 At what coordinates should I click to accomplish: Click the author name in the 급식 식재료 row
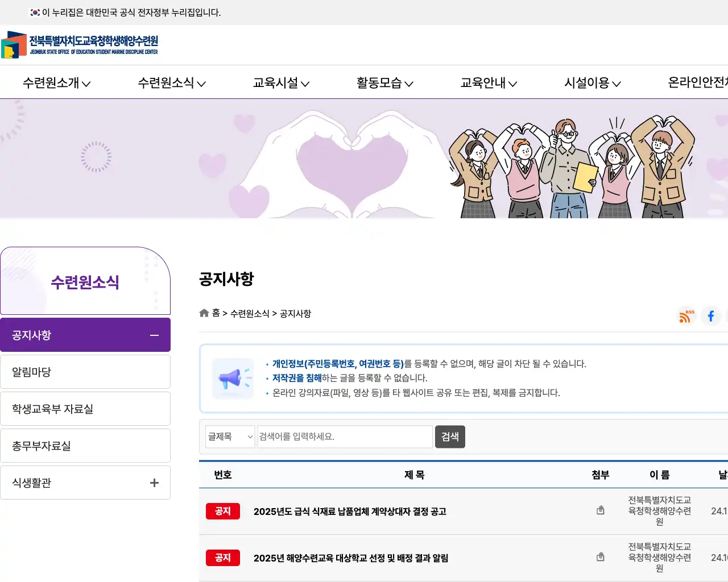pos(660,511)
